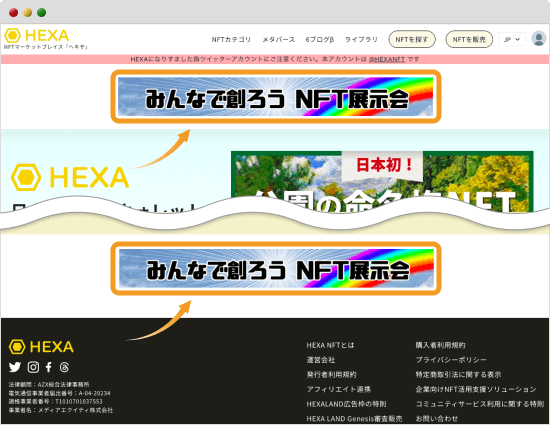Open the Threads icon in the footer
Viewport: 550px width, 425px height.
point(64,367)
